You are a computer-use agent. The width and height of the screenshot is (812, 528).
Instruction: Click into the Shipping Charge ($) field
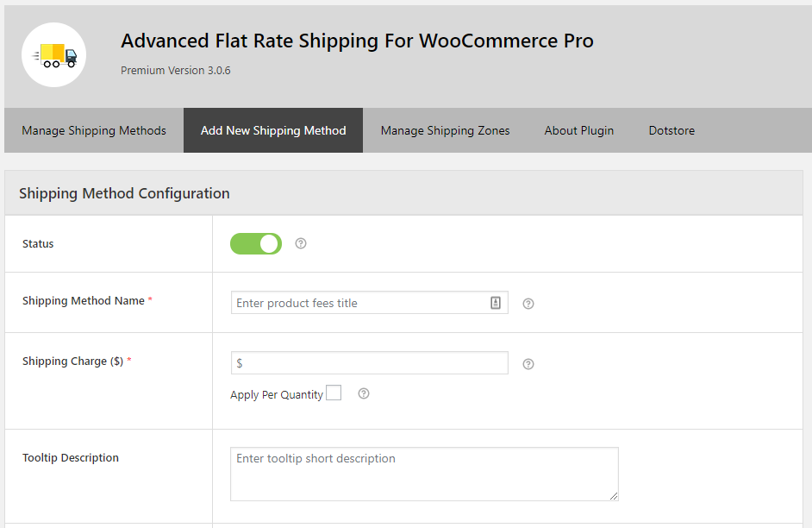pos(369,362)
